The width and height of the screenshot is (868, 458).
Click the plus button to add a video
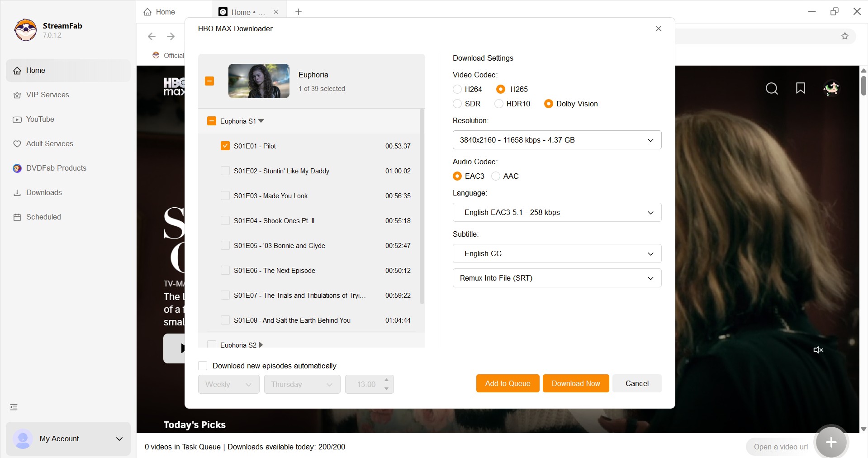[x=830, y=442]
